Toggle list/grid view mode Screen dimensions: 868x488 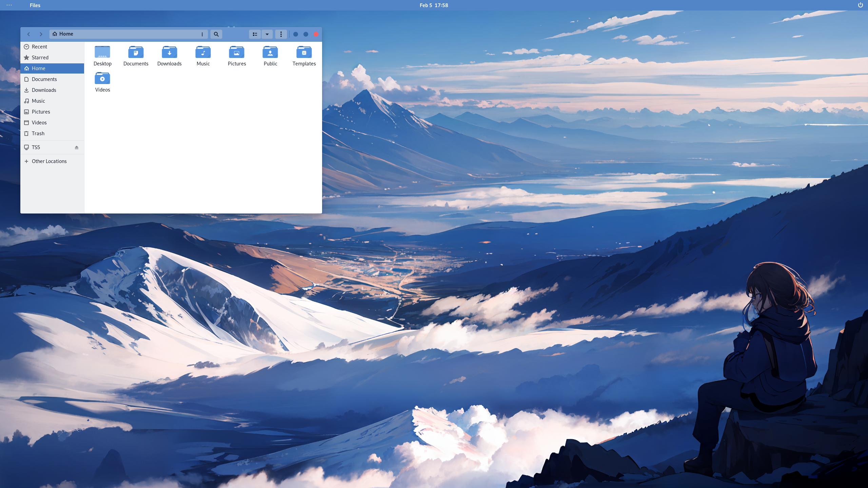pyautogui.click(x=255, y=34)
